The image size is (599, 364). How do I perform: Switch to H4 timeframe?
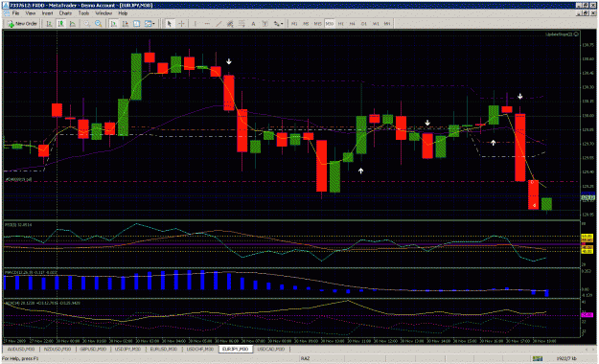point(353,24)
